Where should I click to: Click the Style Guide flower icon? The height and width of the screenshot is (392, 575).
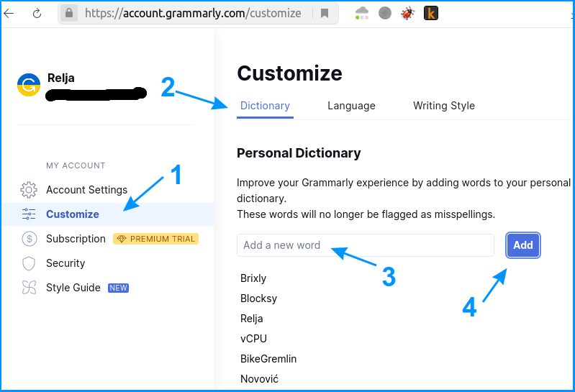[x=29, y=288]
